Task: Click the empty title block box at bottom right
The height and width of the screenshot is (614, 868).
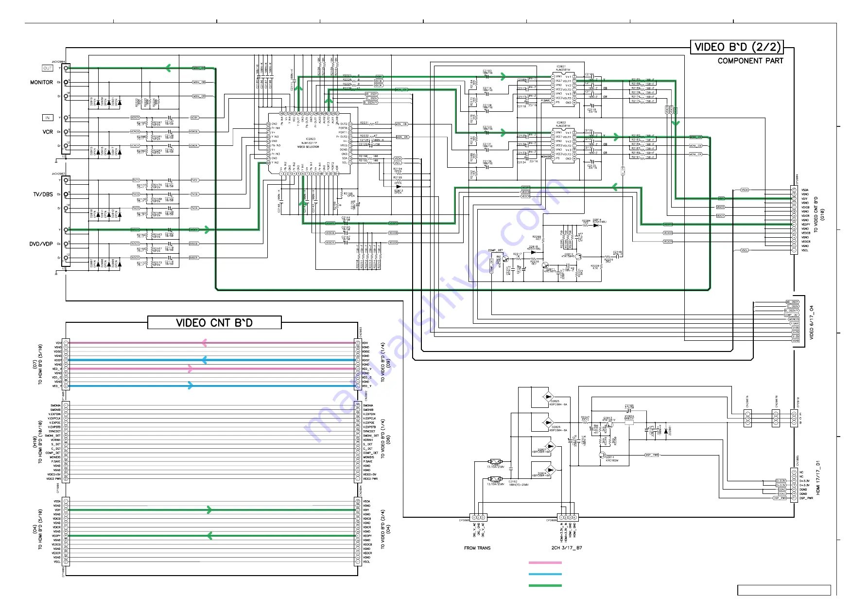Action: [x=784, y=590]
